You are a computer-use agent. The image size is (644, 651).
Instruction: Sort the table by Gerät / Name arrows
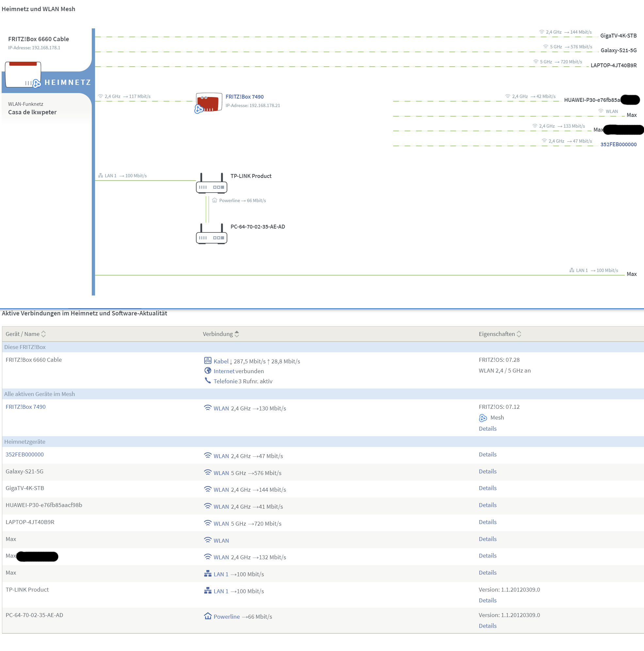[43, 334]
